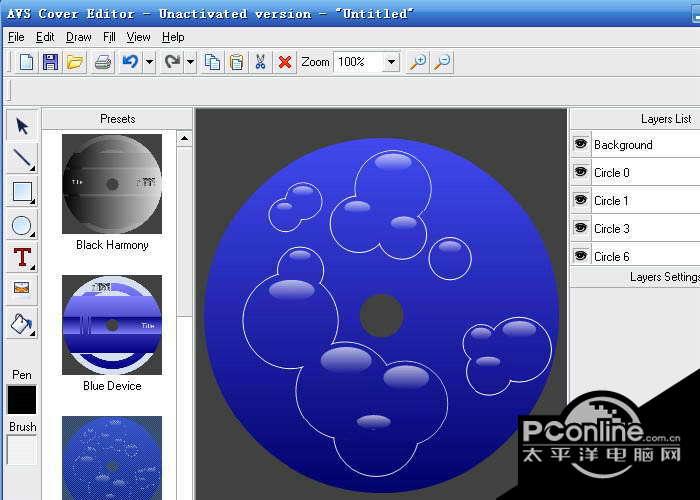700x500 pixels.
Task: Click the New document icon
Action: click(26, 62)
